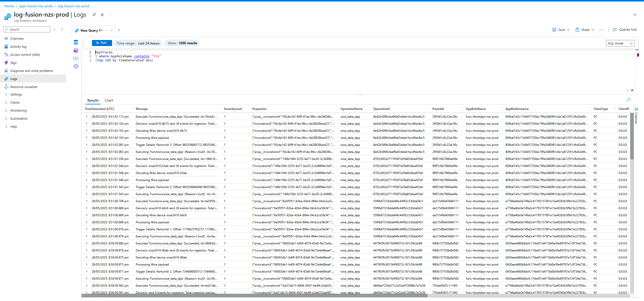Go to appi-fusion-nzs-prod breadcrumb
The image size is (644, 301).
(x=36, y=6)
